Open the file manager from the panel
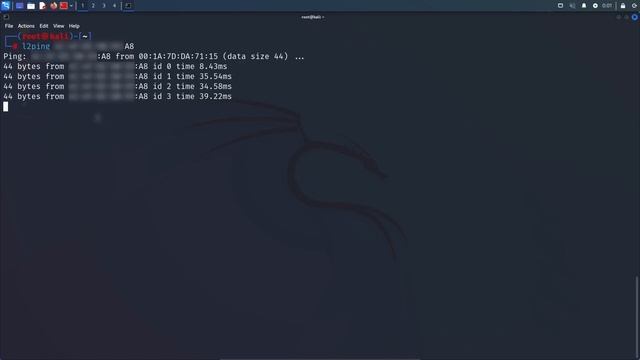This screenshot has height=360, width=640. coord(31,6)
